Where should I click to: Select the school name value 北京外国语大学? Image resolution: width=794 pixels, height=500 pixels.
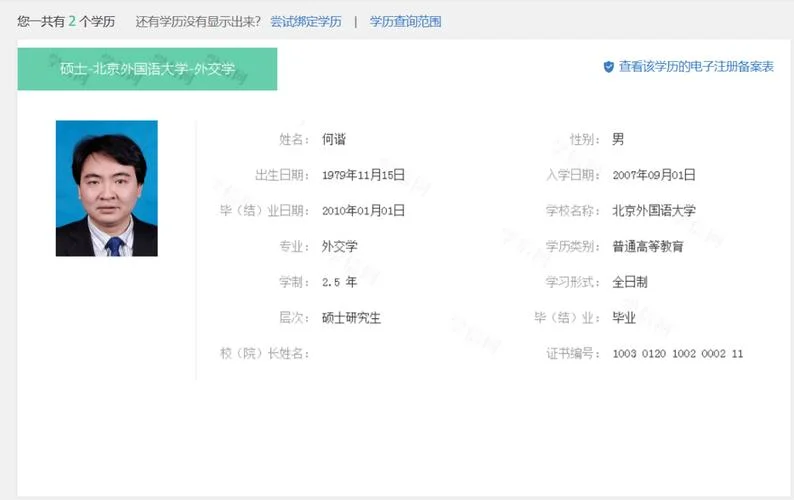[654, 211]
